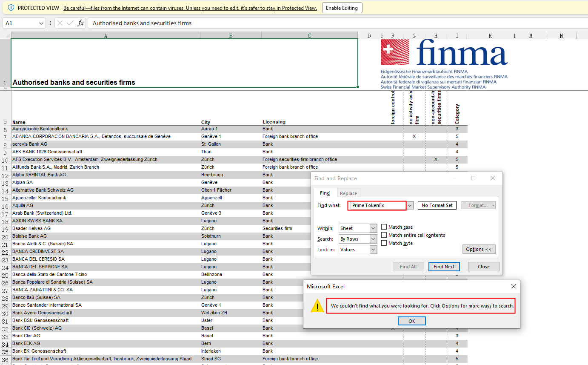
Task: Close the Microsoft Excel alert with X
Action: [x=513, y=287]
